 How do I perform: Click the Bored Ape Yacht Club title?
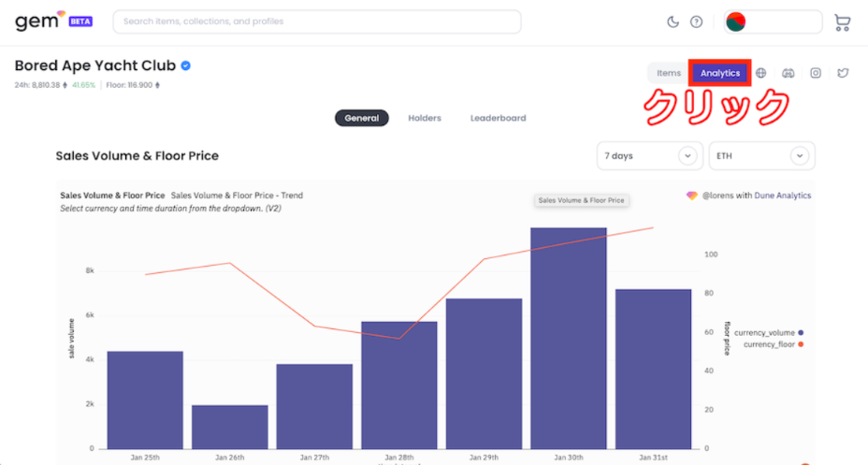(x=95, y=65)
